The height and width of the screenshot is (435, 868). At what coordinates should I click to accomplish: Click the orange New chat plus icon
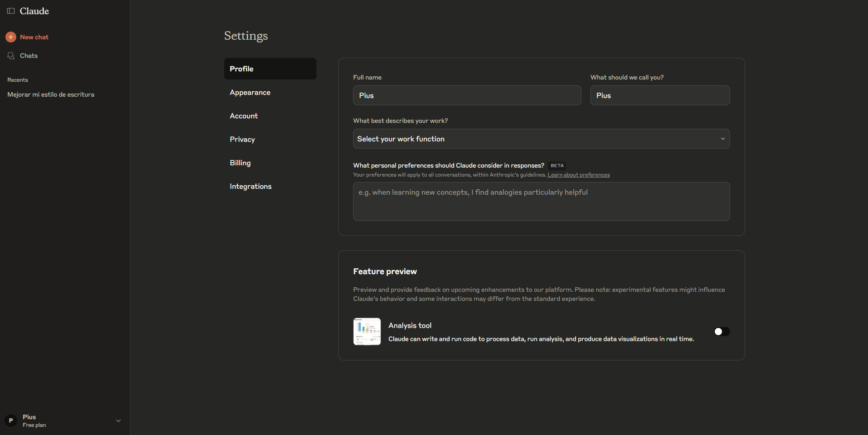pos(11,37)
